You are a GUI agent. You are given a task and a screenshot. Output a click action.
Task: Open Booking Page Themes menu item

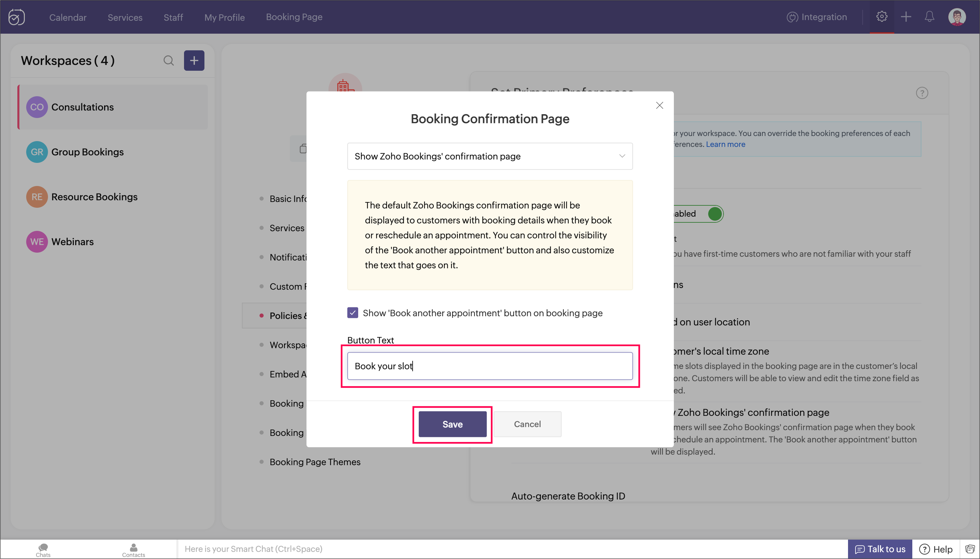(x=315, y=462)
